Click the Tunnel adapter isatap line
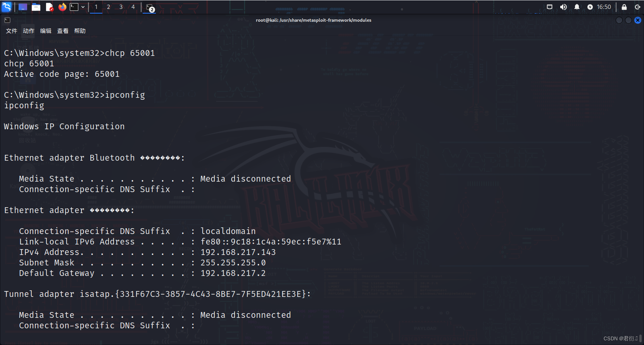The image size is (644, 345). (157, 294)
